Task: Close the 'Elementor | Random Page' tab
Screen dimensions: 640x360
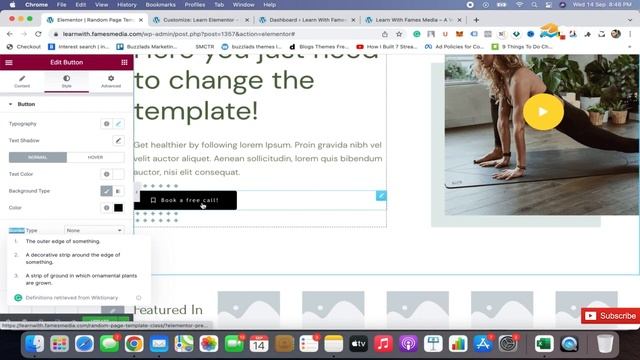Action: click(141, 20)
